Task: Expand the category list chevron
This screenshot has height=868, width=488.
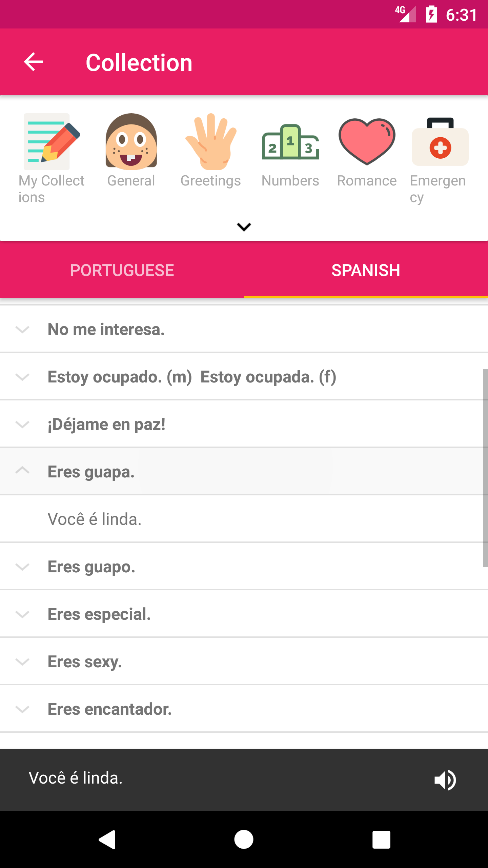Action: (244, 226)
